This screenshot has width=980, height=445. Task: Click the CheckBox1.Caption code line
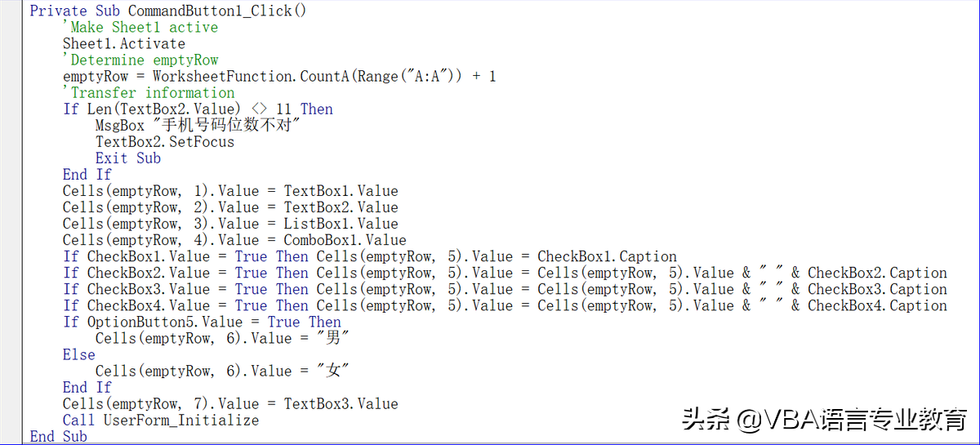coord(370,256)
